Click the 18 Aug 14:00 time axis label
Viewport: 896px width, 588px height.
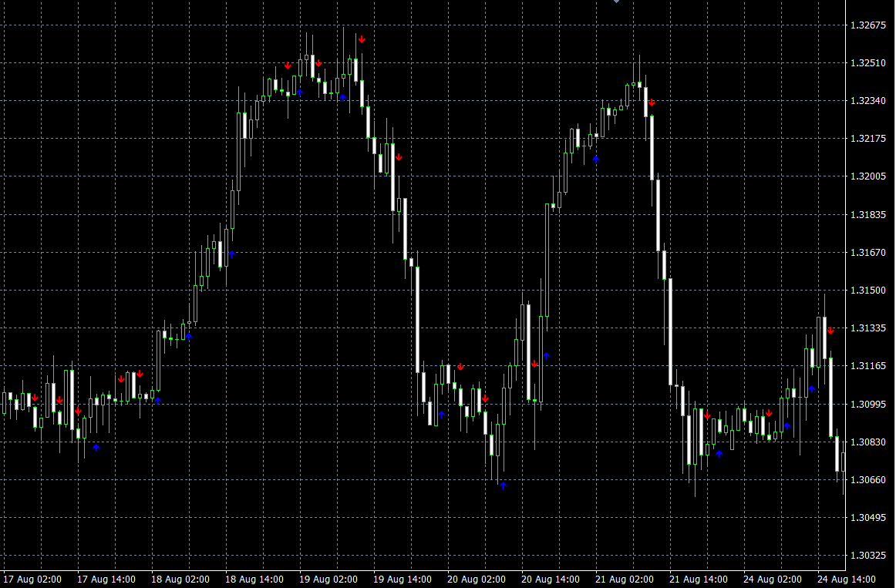[x=254, y=579]
